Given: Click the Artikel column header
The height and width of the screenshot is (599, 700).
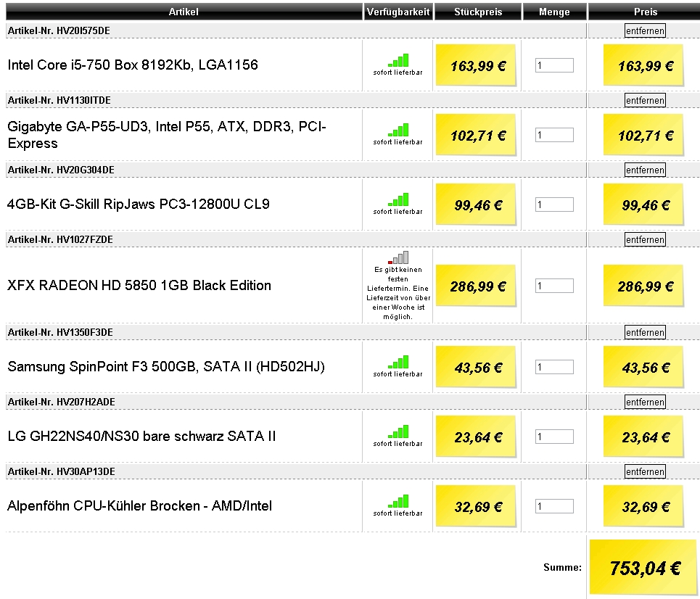Looking at the screenshot, I should coord(184,12).
